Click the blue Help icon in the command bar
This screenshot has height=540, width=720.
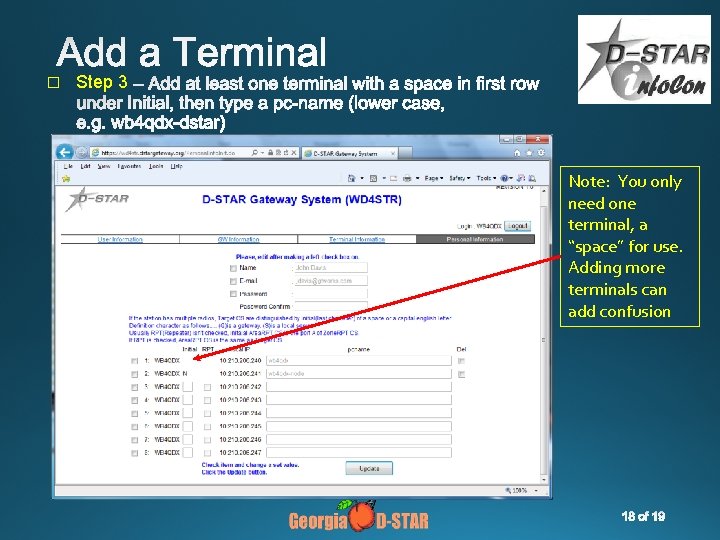coord(504,178)
